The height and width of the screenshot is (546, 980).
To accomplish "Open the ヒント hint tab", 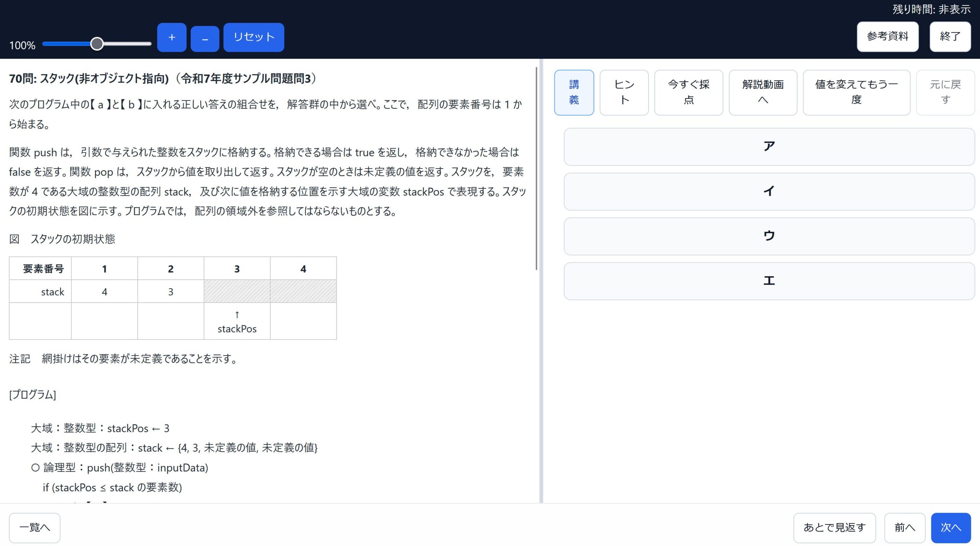I will [624, 92].
